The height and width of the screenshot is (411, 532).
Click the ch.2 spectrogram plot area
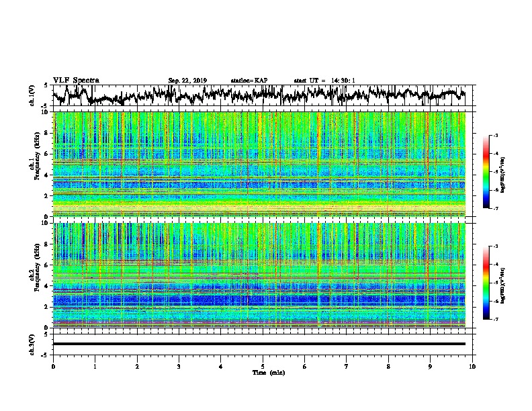[x=259, y=275]
